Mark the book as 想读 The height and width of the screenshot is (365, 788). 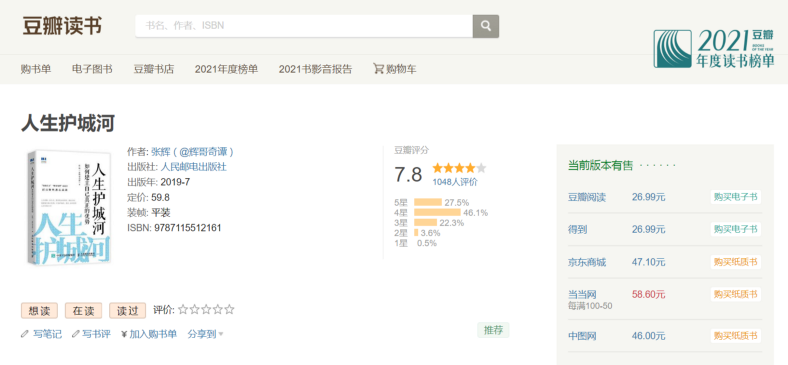pyautogui.click(x=39, y=311)
